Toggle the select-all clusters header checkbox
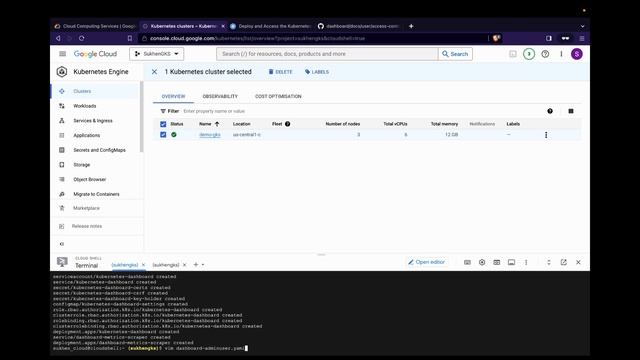 (x=163, y=124)
